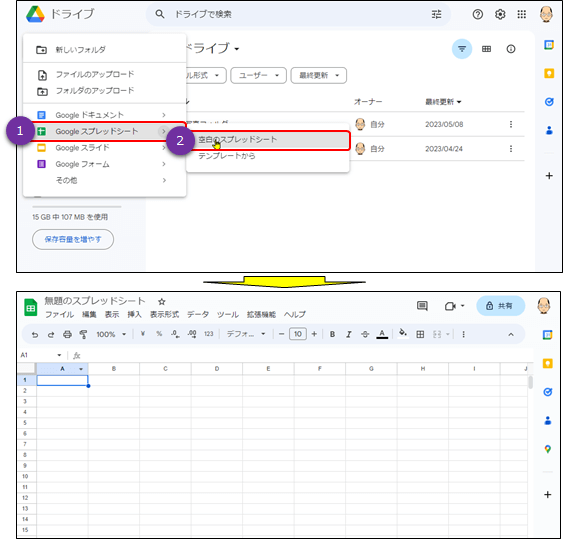Choose 空白のスプレッドシート submenu item

pos(267,140)
